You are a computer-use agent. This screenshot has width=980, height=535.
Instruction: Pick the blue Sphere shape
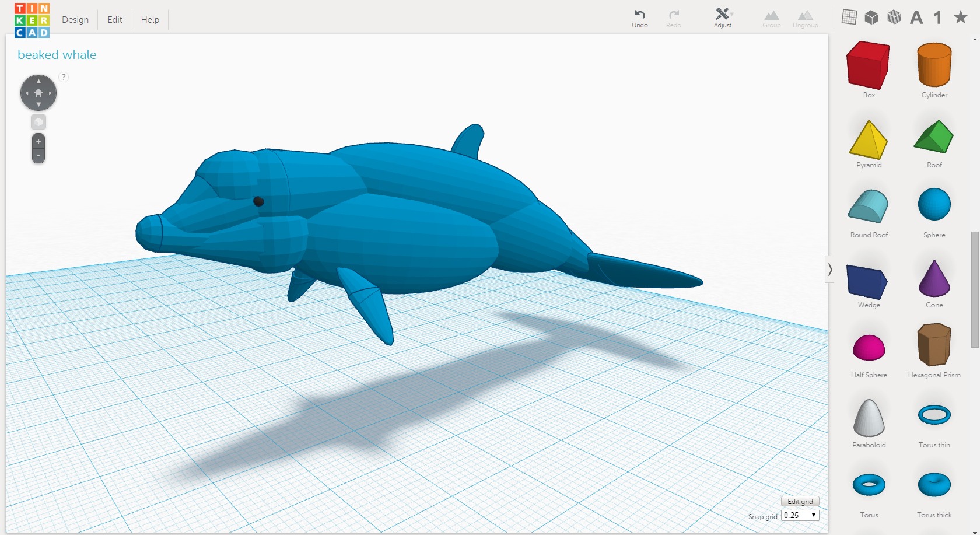tap(935, 204)
